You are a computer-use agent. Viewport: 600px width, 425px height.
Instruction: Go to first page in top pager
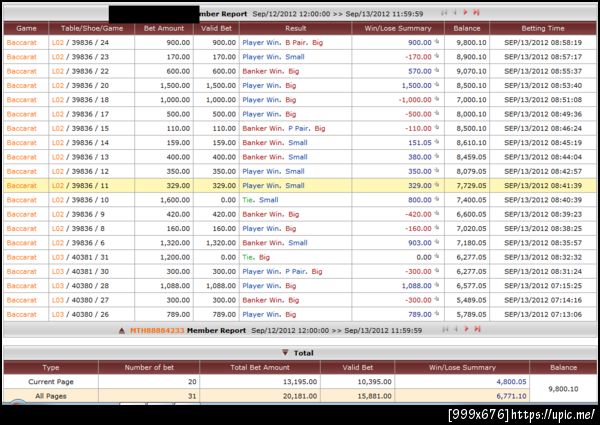[x=444, y=13]
